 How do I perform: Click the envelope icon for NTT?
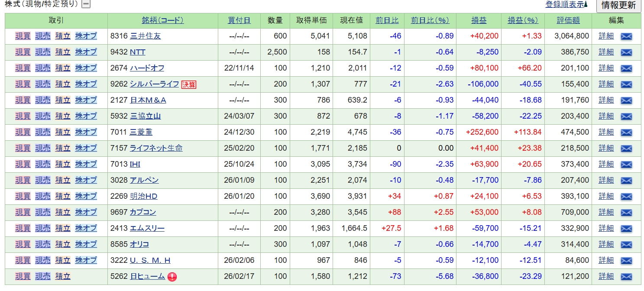click(x=626, y=52)
